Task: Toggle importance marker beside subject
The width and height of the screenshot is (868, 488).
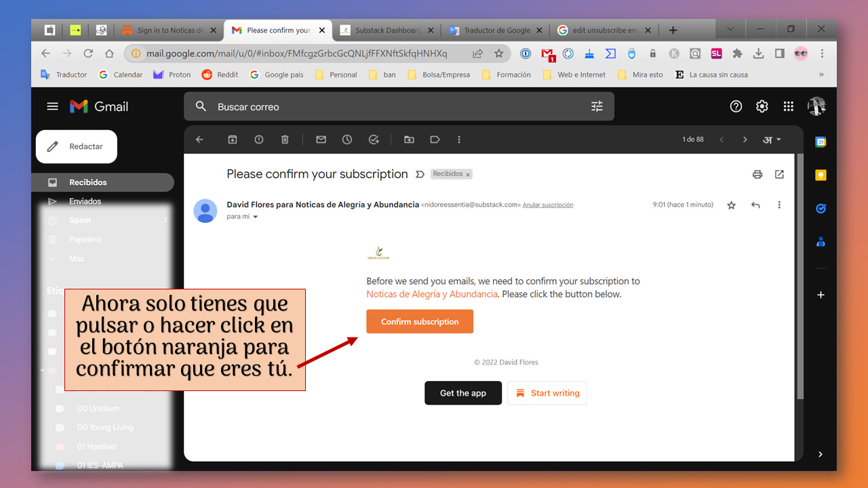Action: point(420,174)
